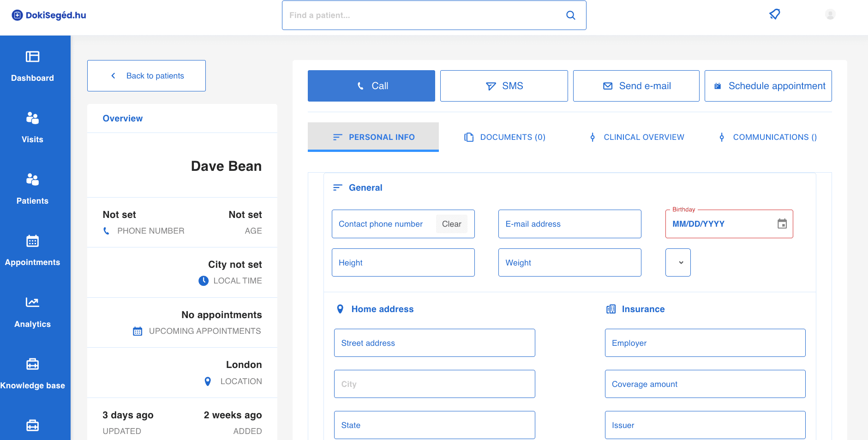
Task: Click the bottom briefcase icon in sidebar
Action: coord(32,425)
